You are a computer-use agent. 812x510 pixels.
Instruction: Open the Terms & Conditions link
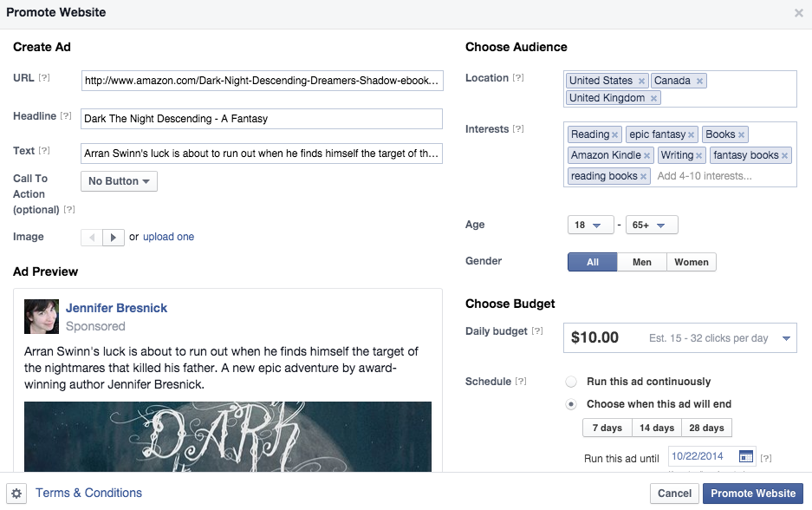pos(88,493)
